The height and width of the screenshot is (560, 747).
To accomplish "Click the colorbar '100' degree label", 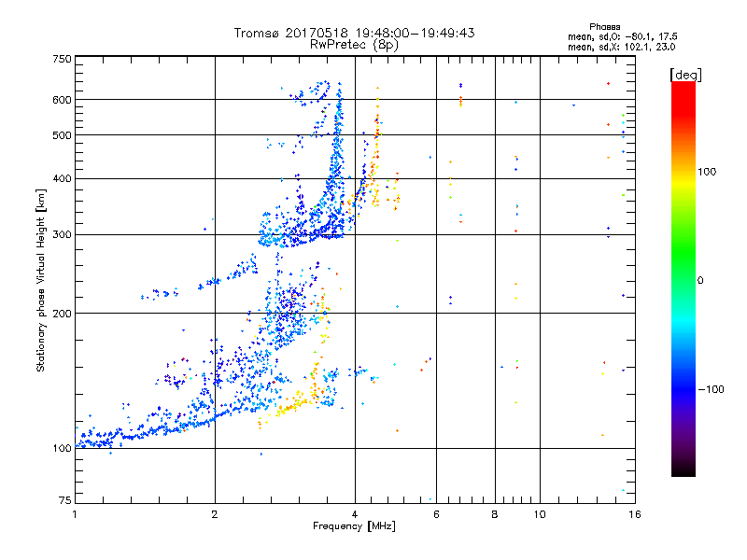I will pos(707,172).
